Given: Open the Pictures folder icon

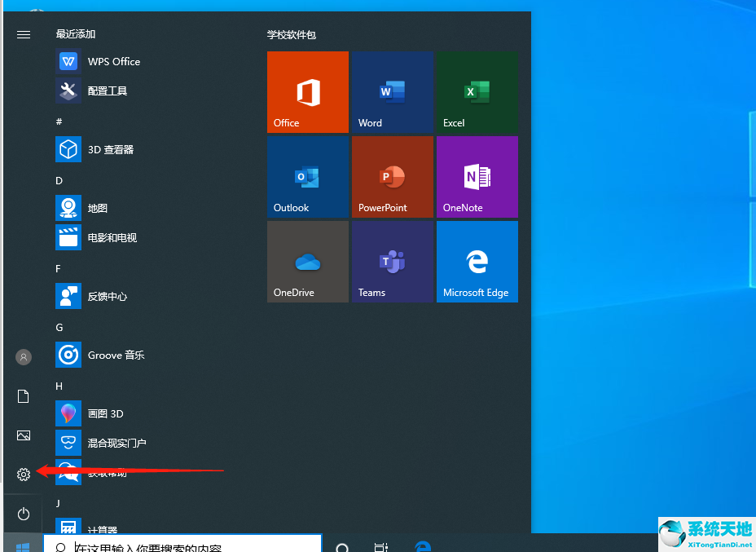Looking at the screenshot, I should click(x=24, y=435).
